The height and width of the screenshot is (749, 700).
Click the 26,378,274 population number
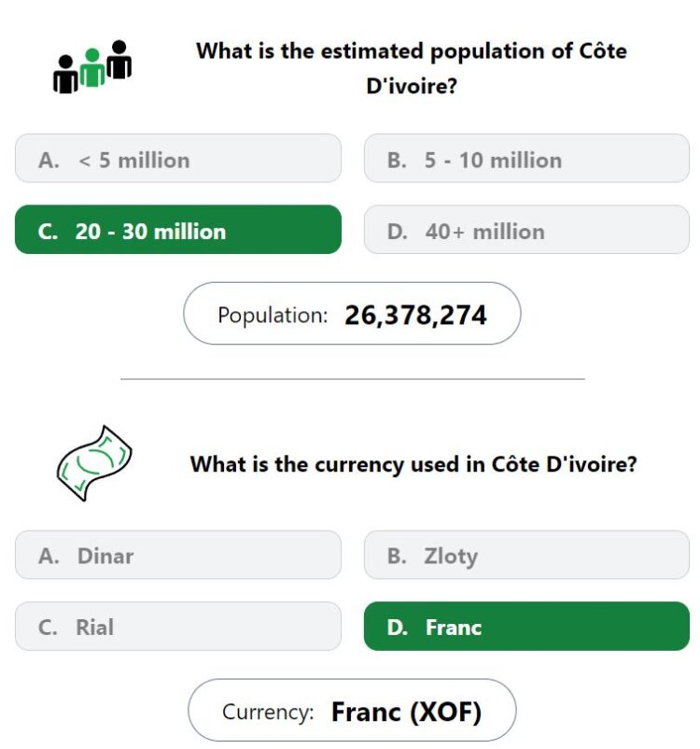click(415, 316)
